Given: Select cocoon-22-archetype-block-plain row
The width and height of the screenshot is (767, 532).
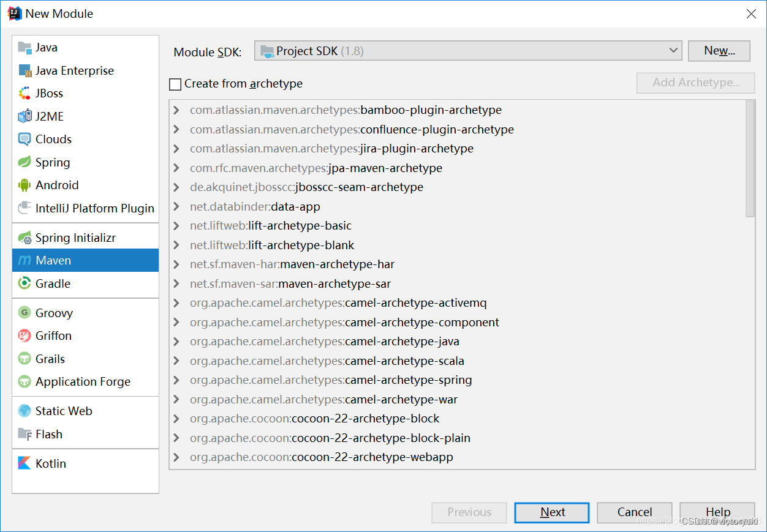Looking at the screenshot, I should click(x=458, y=438).
